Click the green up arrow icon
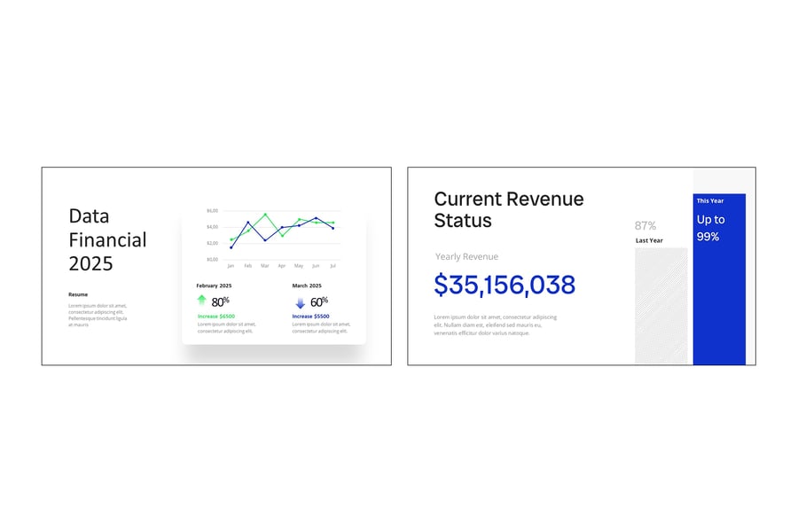Image resolution: width=798 pixels, height=532 pixels. tap(201, 301)
